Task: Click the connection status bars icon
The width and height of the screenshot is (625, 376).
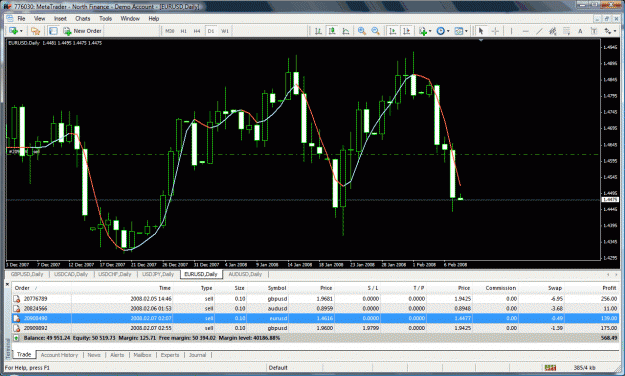Action: 550,368
